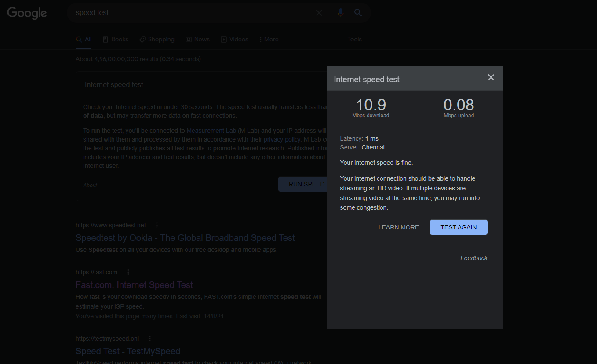
Task: Click the magnifying glass search icon
Action: (358, 13)
